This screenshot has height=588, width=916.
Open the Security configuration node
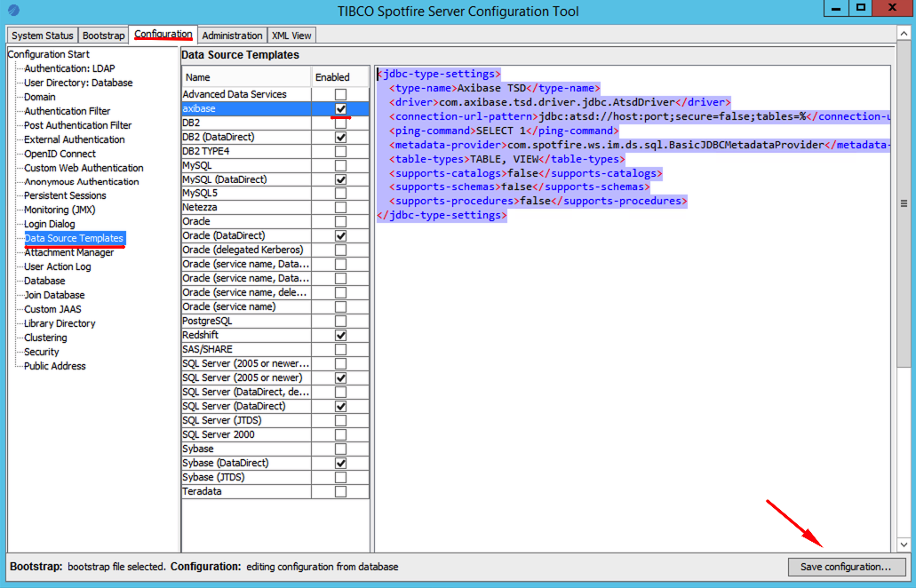(x=42, y=352)
